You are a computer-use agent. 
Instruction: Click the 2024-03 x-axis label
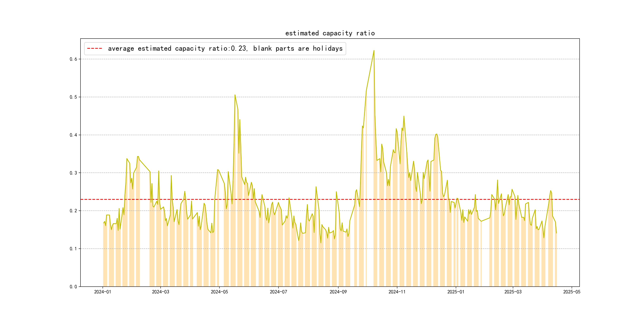[x=160, y=292]
